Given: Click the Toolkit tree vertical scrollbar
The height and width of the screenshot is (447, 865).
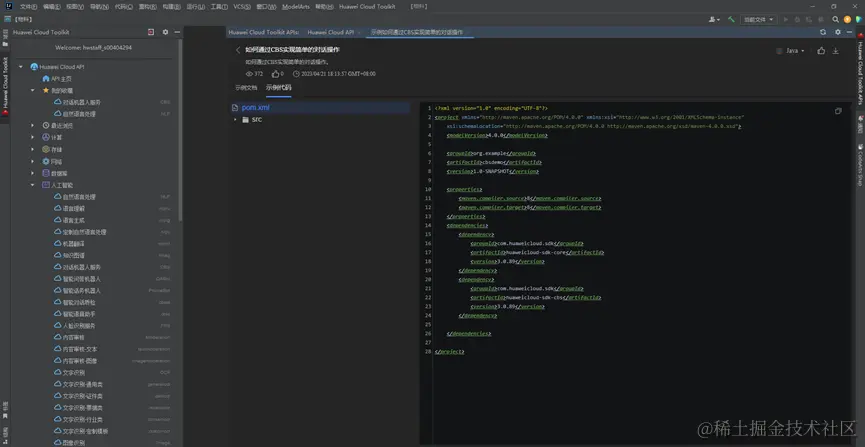Looking at the screenshot, I should (180, 132).
